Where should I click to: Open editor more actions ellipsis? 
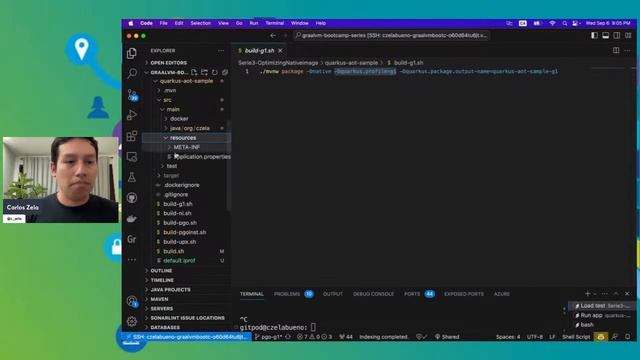click(628, 50)
